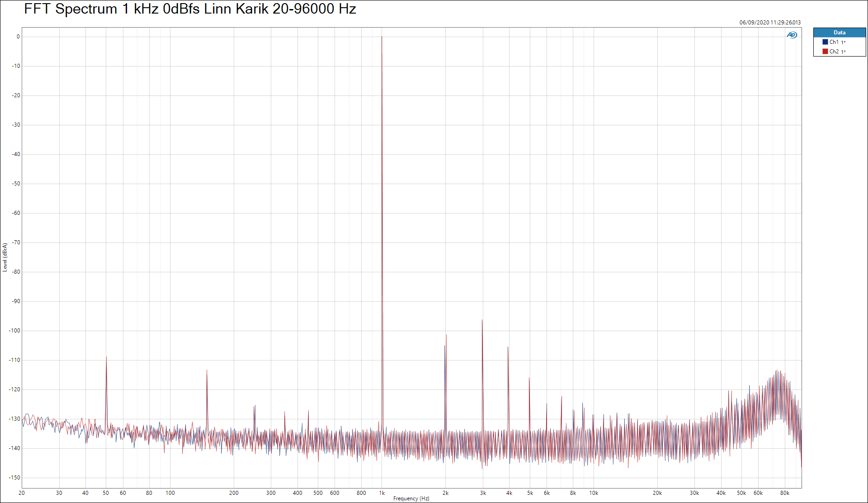Click the timestamp 06/09/2020 11:29:26.013
This screenshot has height=503, width=868.
770,23
